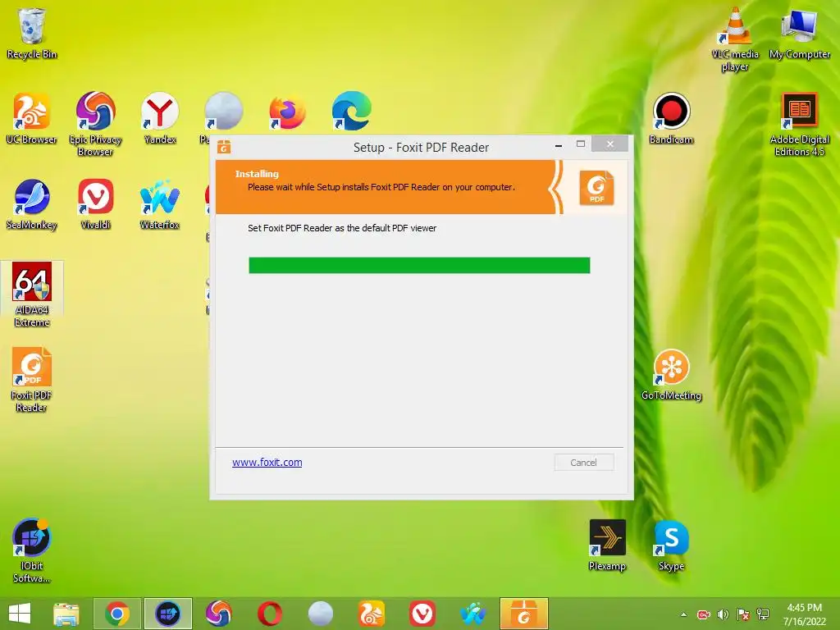
Task: Open Vivaldi from the taskbar
Action: 422,614
